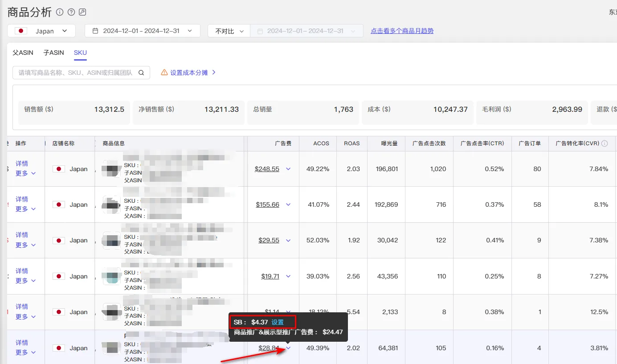Switch to the 子ASIN tab
This screenshot has height=364, width=617.
pos(53,53)
